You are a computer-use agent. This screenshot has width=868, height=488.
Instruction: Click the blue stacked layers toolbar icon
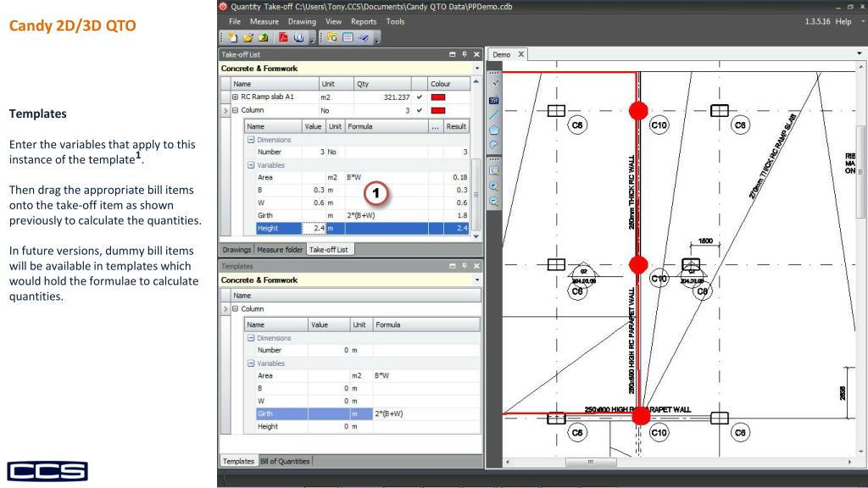363,37
